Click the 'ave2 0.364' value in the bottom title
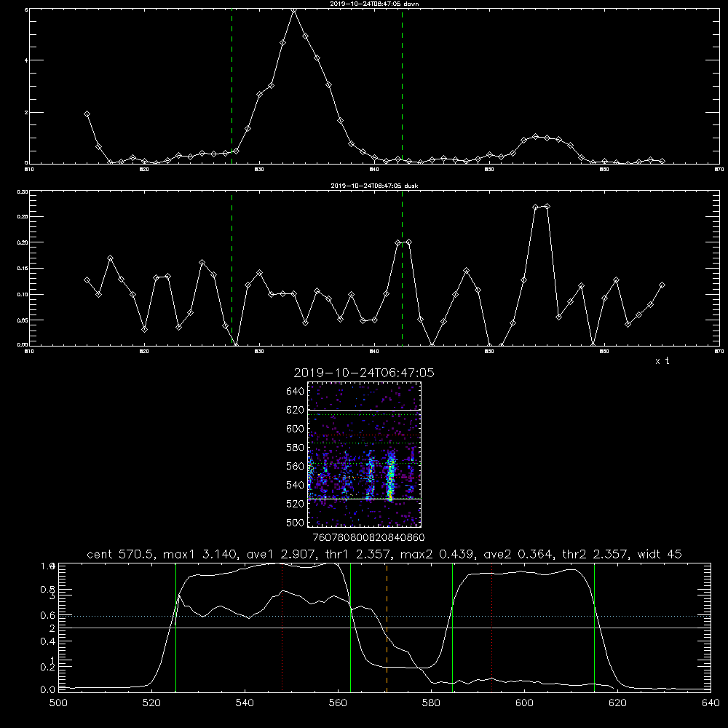 click(517, 554)
